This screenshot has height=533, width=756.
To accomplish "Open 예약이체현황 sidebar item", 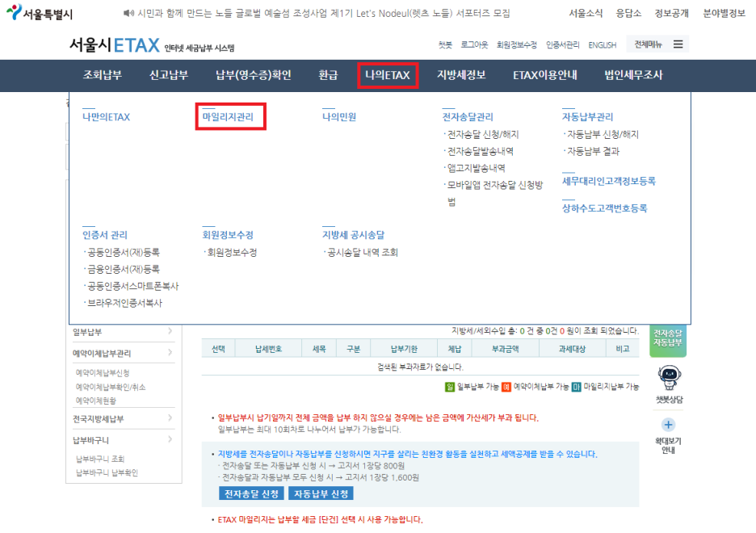I will point(95,401).
